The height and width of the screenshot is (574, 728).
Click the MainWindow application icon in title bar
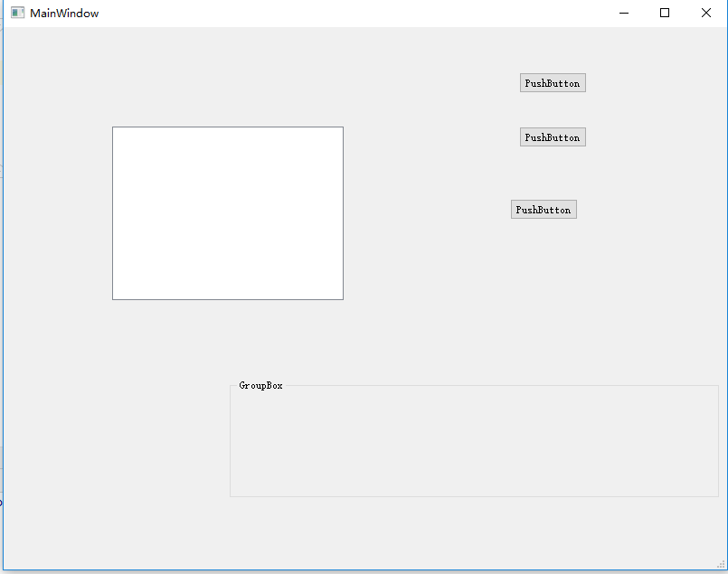point(18,13)
